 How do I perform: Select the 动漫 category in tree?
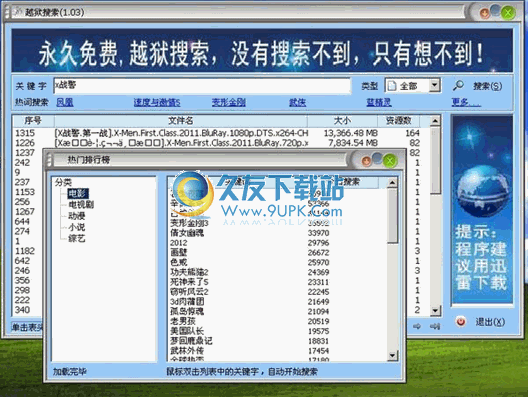point(77,216)
